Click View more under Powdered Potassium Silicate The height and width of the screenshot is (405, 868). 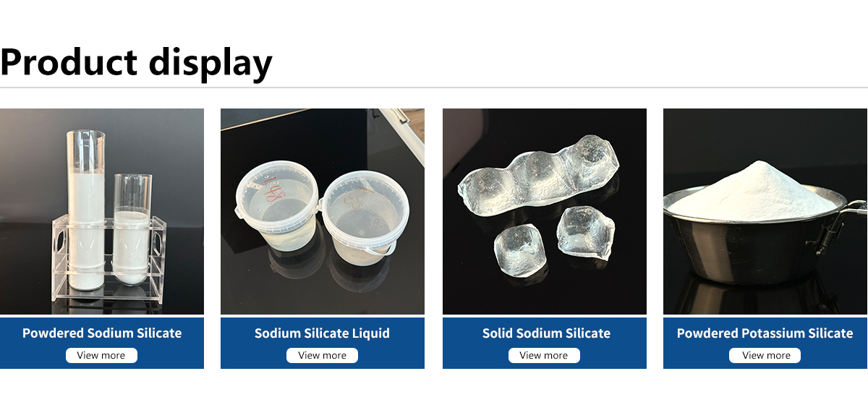point(765,355)
